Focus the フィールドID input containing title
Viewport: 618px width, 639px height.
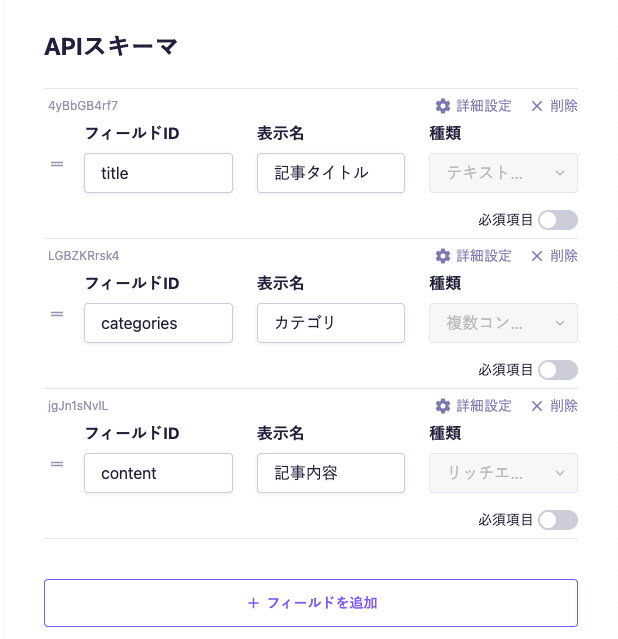[x=158, y=173]
